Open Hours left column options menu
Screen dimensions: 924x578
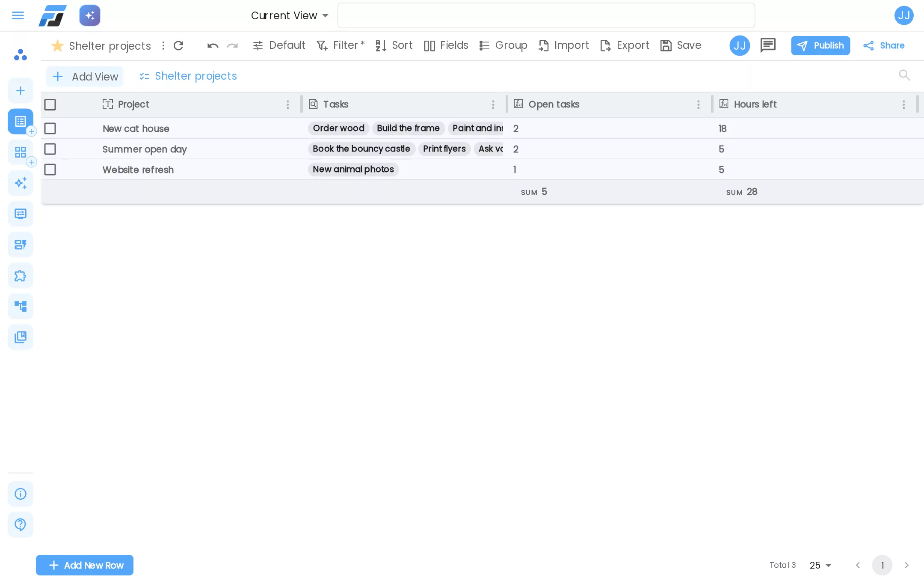coord(903,104)
